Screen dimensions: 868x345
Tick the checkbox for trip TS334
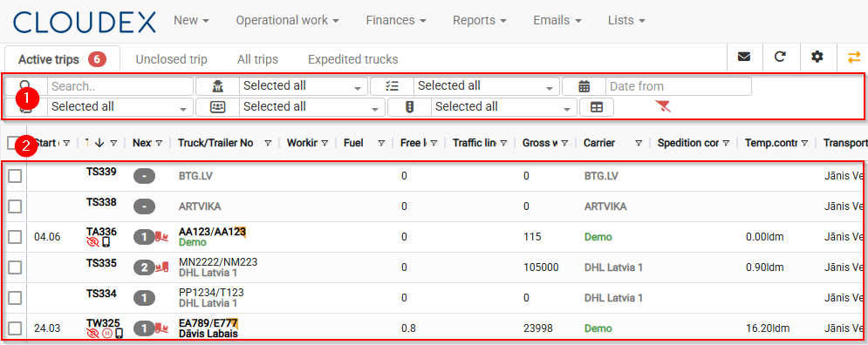point(15,298)
